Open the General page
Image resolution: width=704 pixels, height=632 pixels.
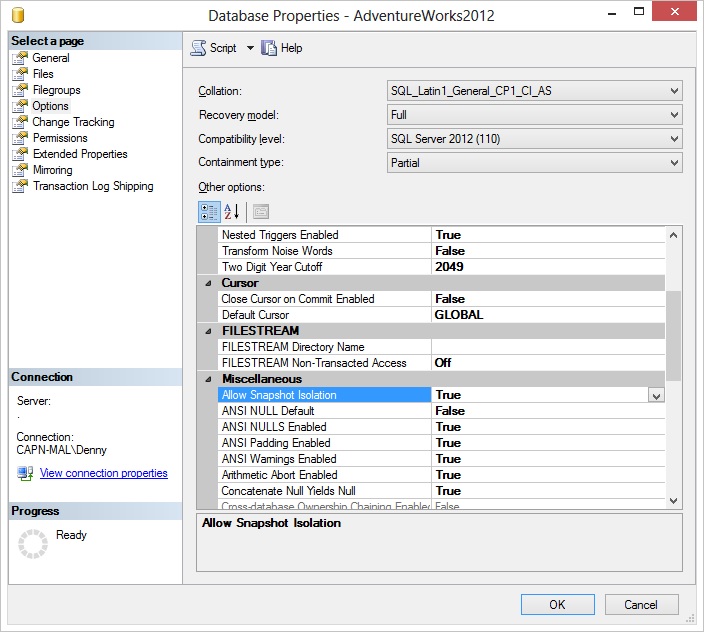(51, 58)
